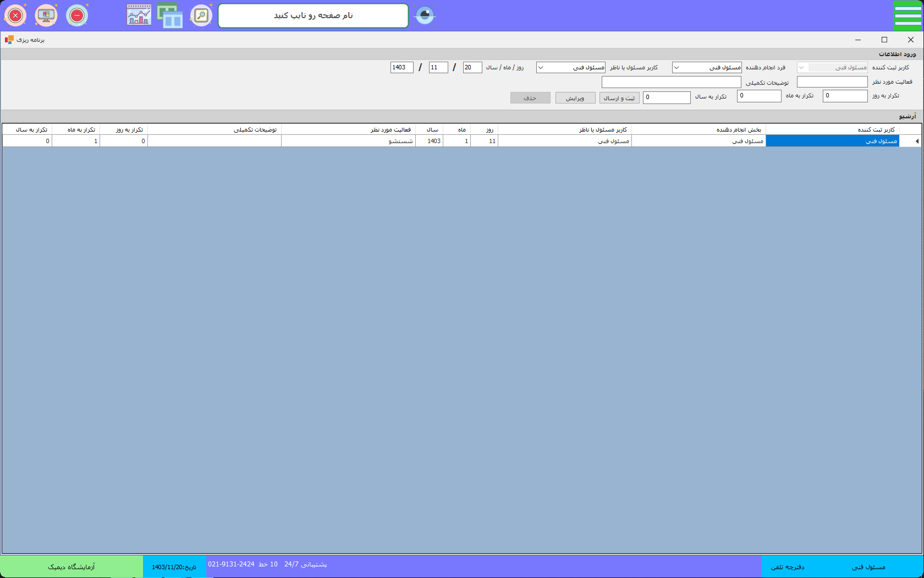Viewport: 924px width, 578px height.
Task: Click the desktop monitor icon
Action: tap(46, 16)
